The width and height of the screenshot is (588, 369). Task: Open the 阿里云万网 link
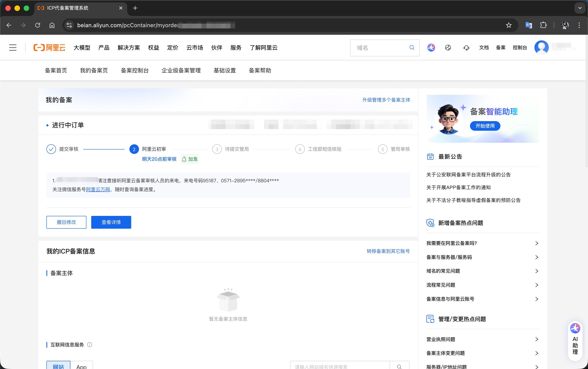(98, 189)
